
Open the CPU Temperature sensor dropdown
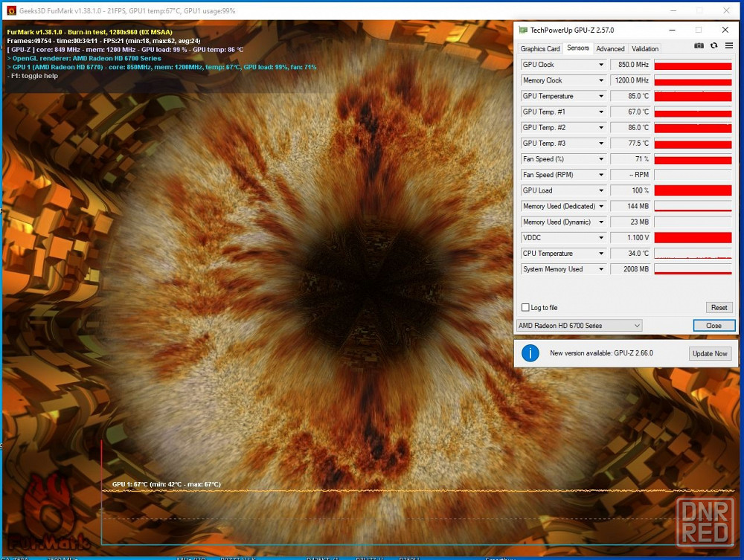point(601,253)
